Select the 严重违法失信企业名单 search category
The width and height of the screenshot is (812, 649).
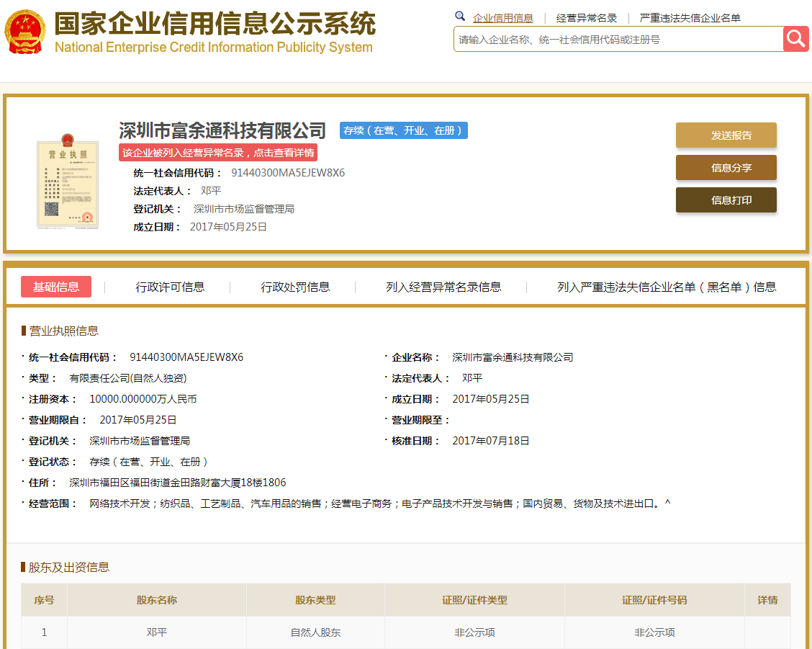click(690, 18)
